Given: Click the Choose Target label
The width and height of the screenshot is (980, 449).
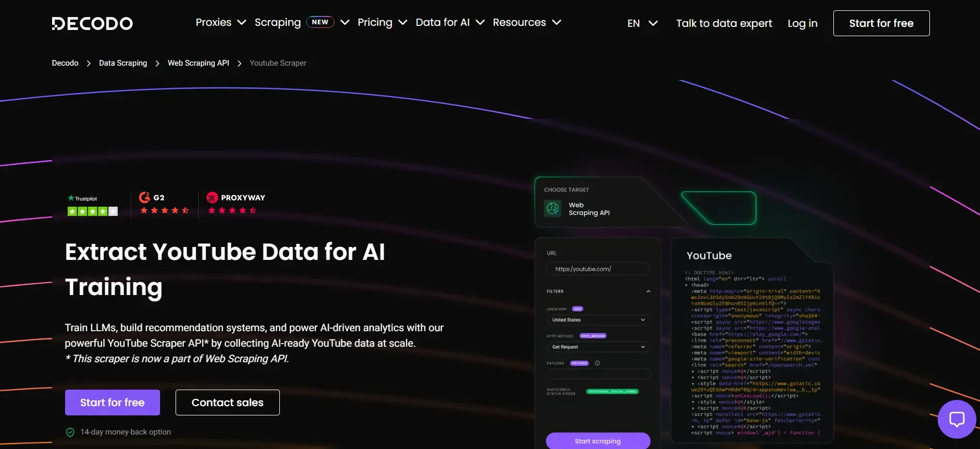Looking at the screenshot, I should (566, 190).
